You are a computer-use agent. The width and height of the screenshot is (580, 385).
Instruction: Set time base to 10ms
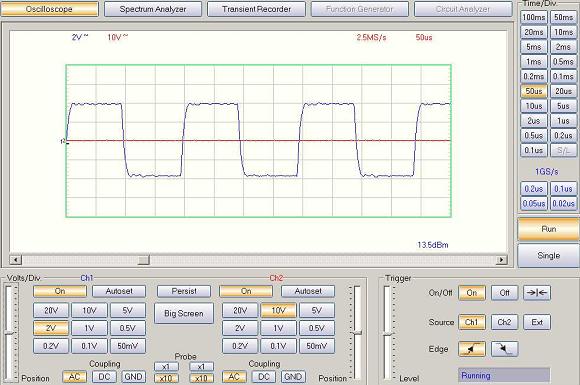pos(563,32)
